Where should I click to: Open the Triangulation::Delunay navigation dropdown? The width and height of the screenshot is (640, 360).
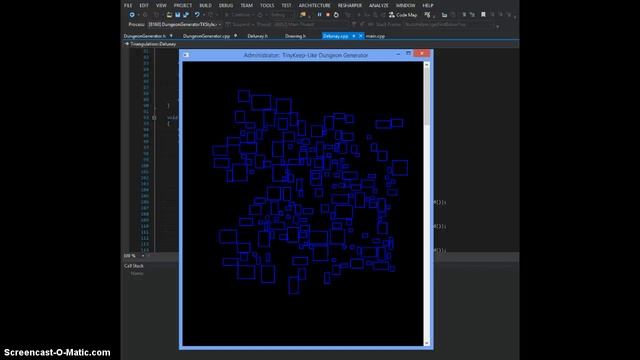tap(151, 44)
